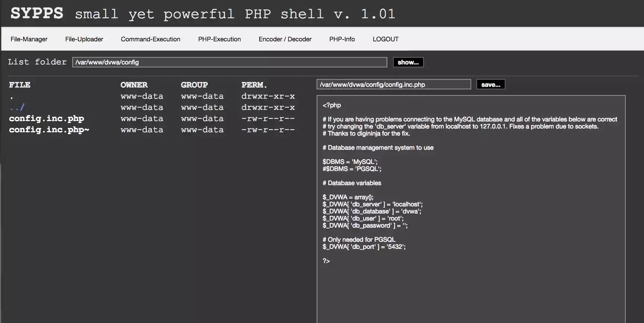The height and width of the screenshot is (323, 644).
Task: Click inside the file contents editor
Action: pos(471,209)
